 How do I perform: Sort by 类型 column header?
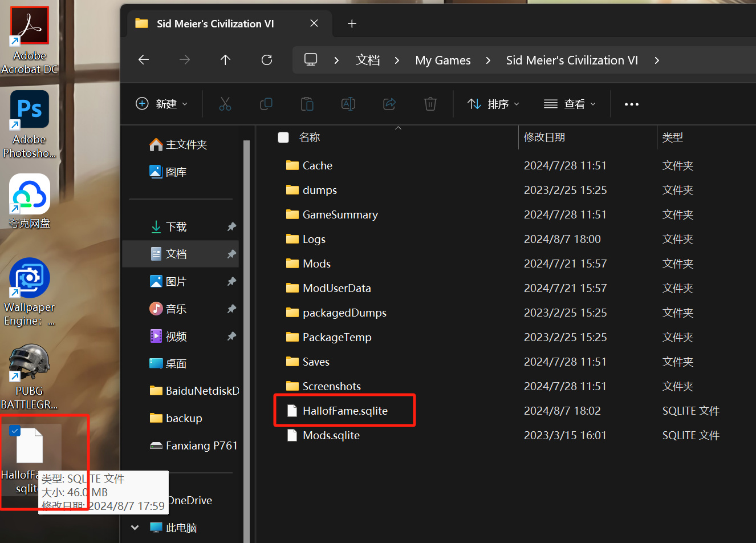click(x=673, y=137)
